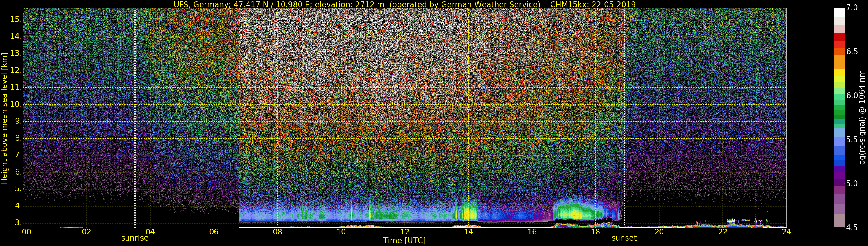The height and width of the screenshot is (246, 868).
Task: Select the "14" time axis tick label
Action: (x=468, y=232)
